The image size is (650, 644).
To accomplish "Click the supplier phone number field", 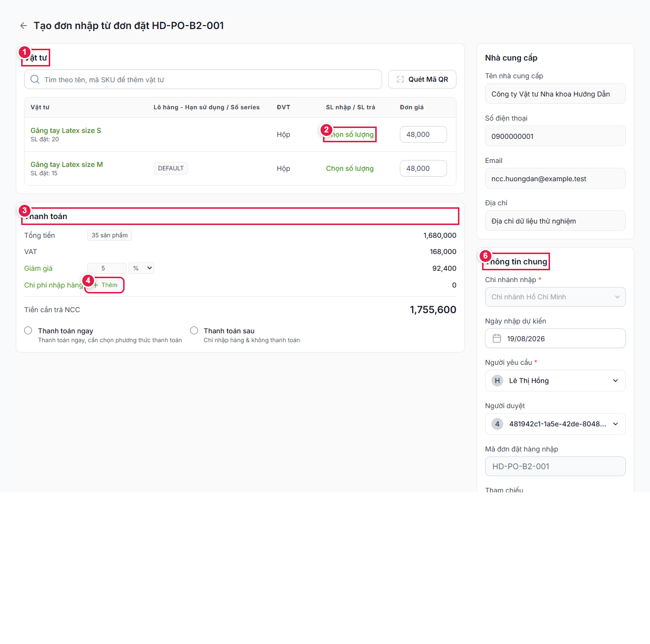I will 555,136.
